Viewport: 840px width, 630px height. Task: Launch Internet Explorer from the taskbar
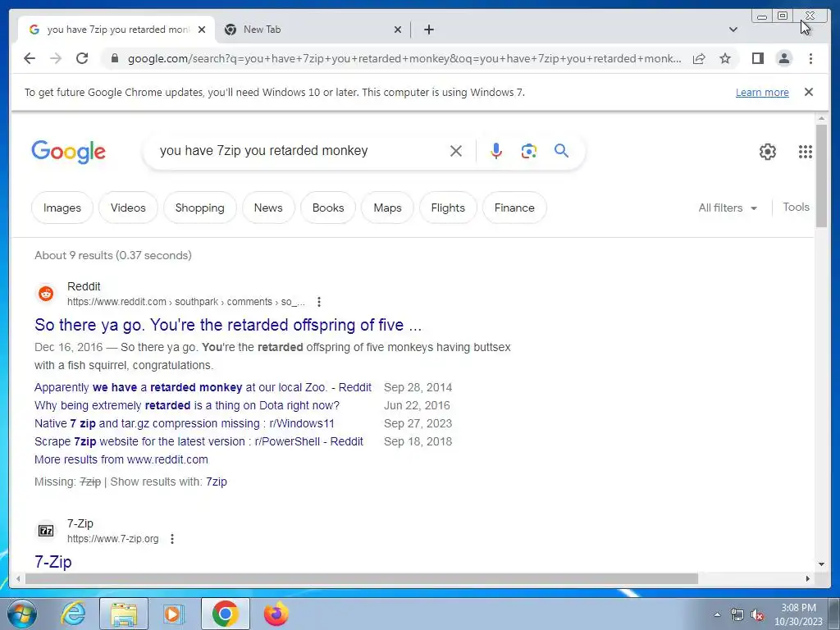click(x=73, y=614)
